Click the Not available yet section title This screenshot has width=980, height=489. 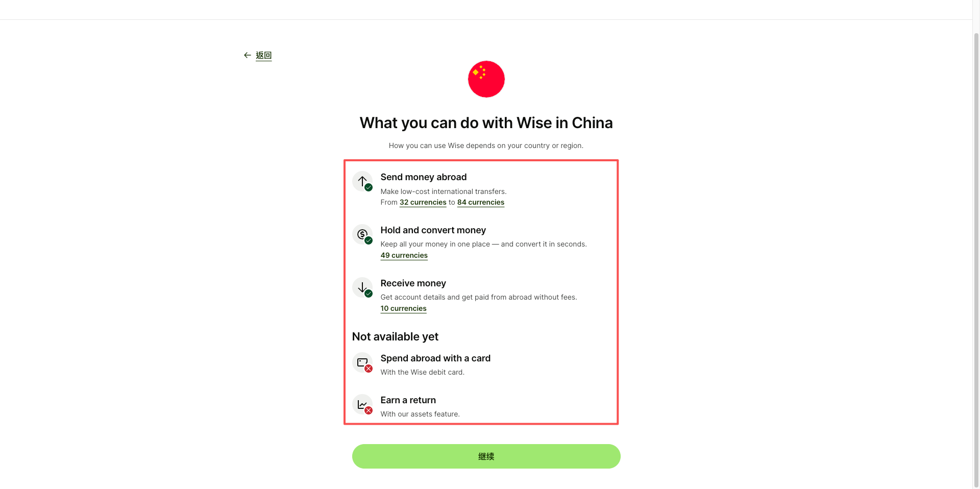point(395,337)
